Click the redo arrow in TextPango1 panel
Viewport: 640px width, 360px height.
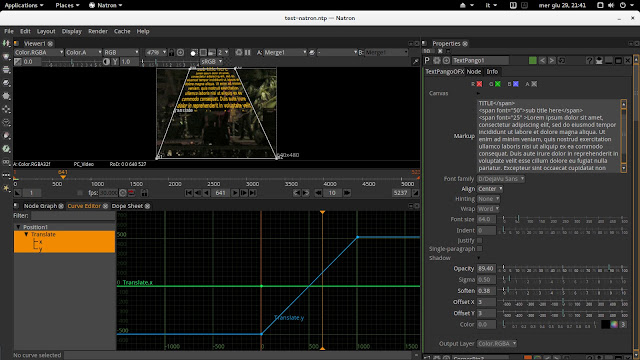click(x=552, y=60)
